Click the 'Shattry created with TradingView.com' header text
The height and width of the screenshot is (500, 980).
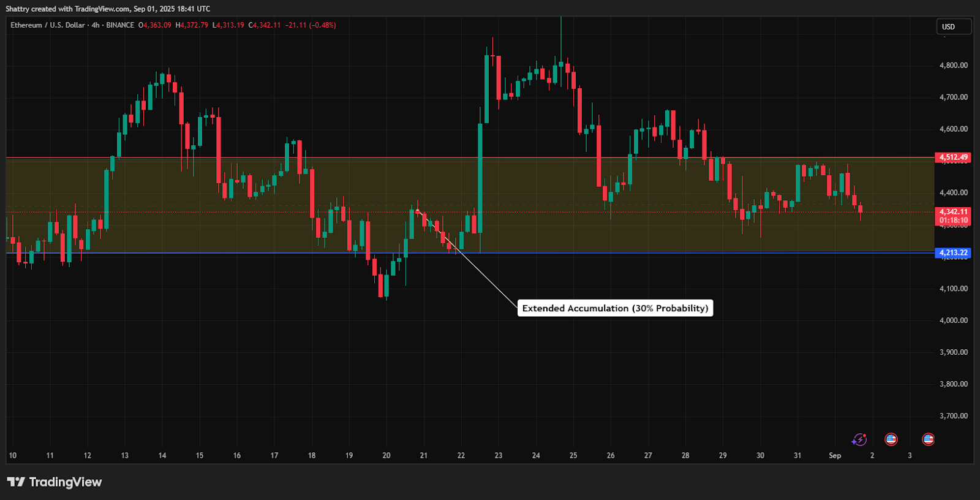(x=108, y=9)
